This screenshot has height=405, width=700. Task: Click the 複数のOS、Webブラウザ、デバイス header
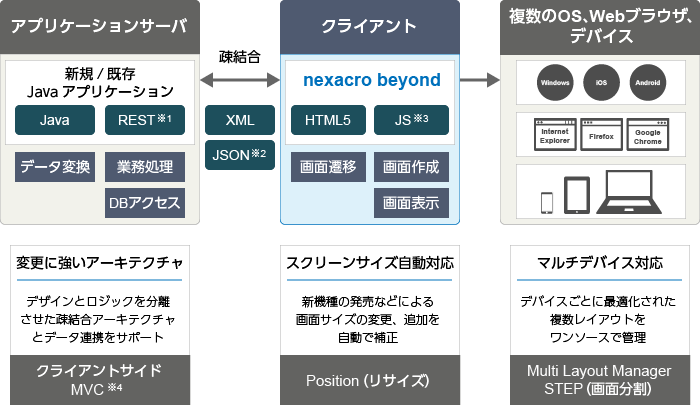pyautogui.click(x=600, y=27)
